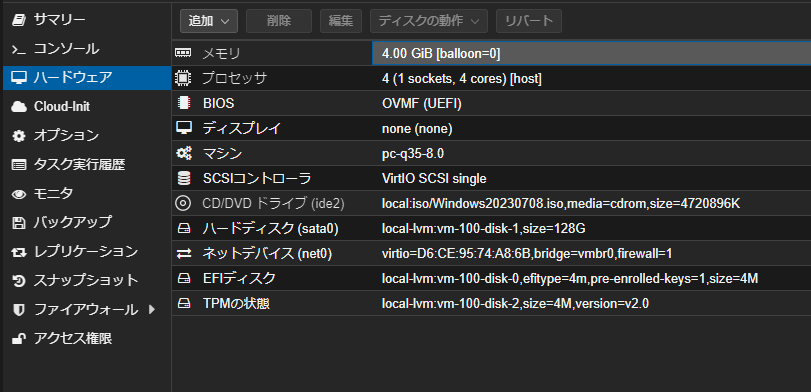Click the コンソール terminal prompt icon

coord(19,50)
